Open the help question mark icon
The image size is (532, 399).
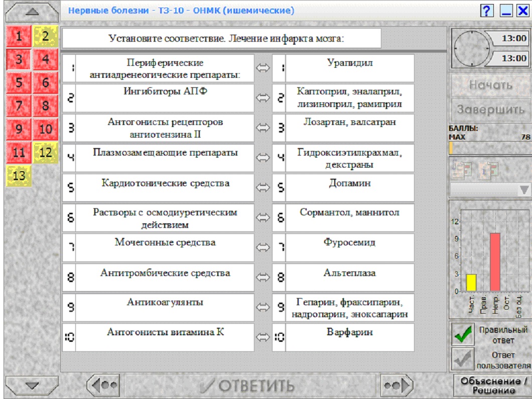[x=486, y=11]
